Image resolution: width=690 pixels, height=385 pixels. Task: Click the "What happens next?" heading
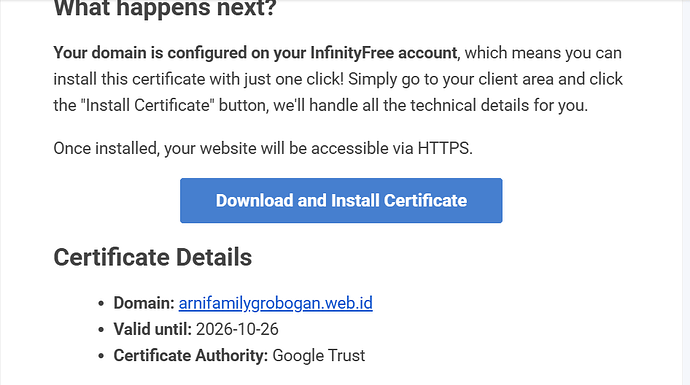pos(165,9)
